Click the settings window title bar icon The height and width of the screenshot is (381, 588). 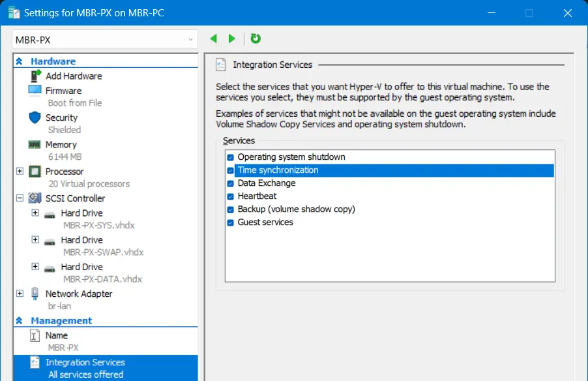click(14, 13)
